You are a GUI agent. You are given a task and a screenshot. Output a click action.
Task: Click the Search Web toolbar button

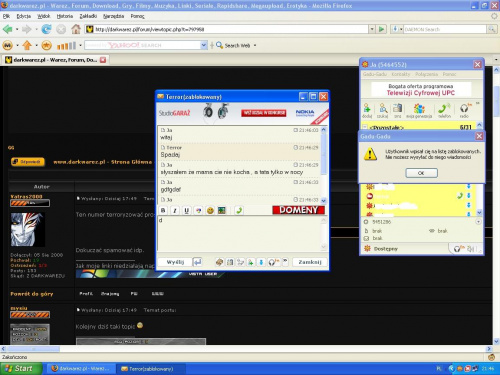click(233, 45)
